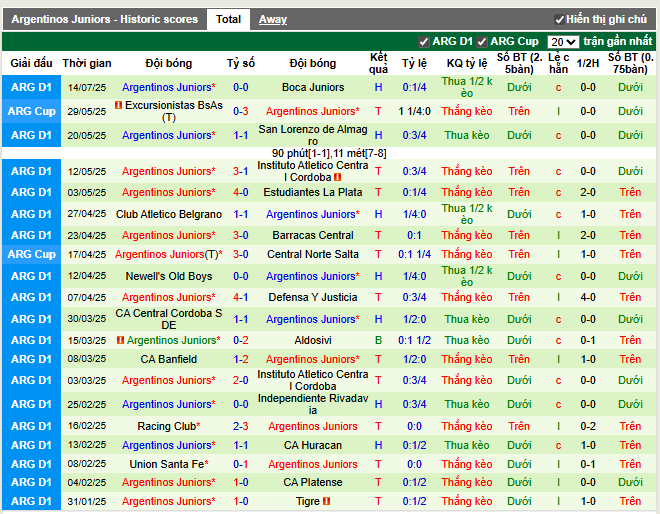Screen dimensions: 660x514
Task: Click the Thời gian column header
Action: [87, 63]
